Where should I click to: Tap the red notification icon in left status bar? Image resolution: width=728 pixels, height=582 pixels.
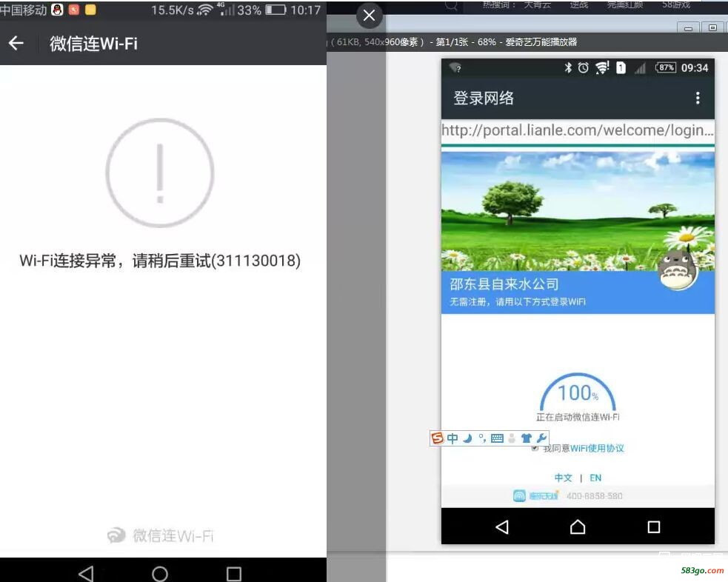point(74,10)
